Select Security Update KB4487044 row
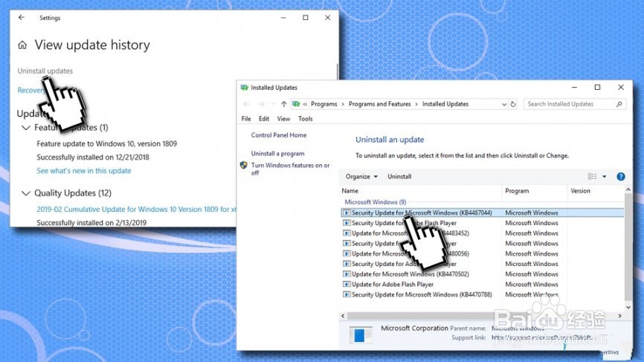Screen dimensions: 644x362 coord(482,213)
